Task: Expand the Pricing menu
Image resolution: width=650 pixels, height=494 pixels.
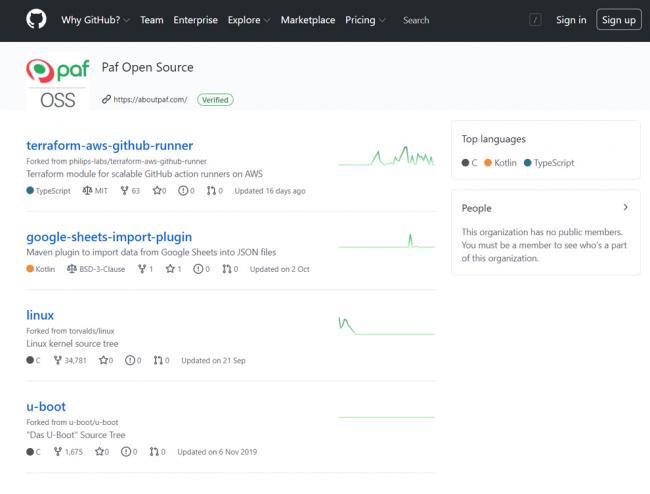Action: (x=365, y=20)
